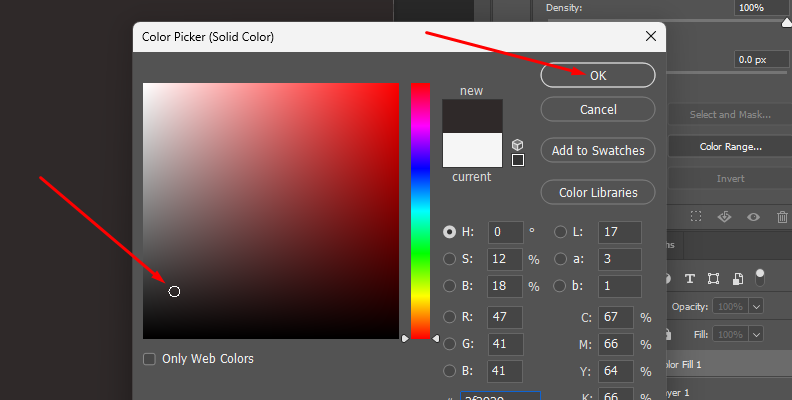Select the S saturation radio button

pos(450,259)
